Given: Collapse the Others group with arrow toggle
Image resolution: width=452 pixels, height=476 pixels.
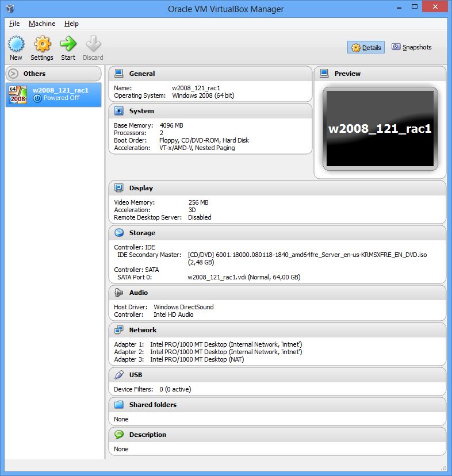Looking at the screenshot, I should [x=13, y=74].
